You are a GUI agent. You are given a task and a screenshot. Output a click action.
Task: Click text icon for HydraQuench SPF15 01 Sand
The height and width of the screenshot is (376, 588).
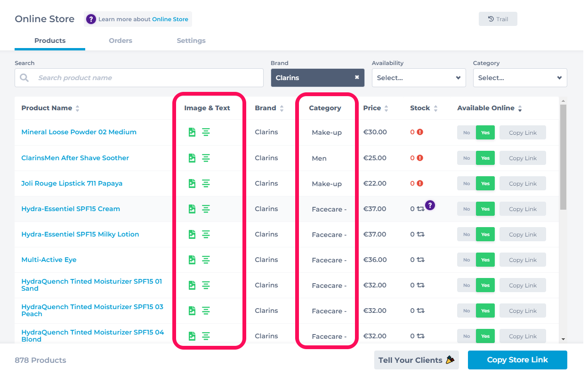(x=206, y=285)
